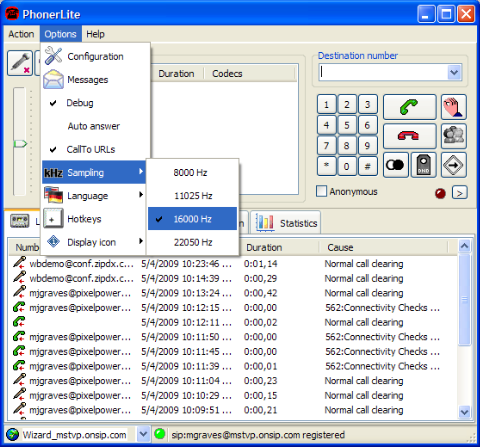
Task: Toggle the DND do-not-disturb button
Action: tap(423, 165)
